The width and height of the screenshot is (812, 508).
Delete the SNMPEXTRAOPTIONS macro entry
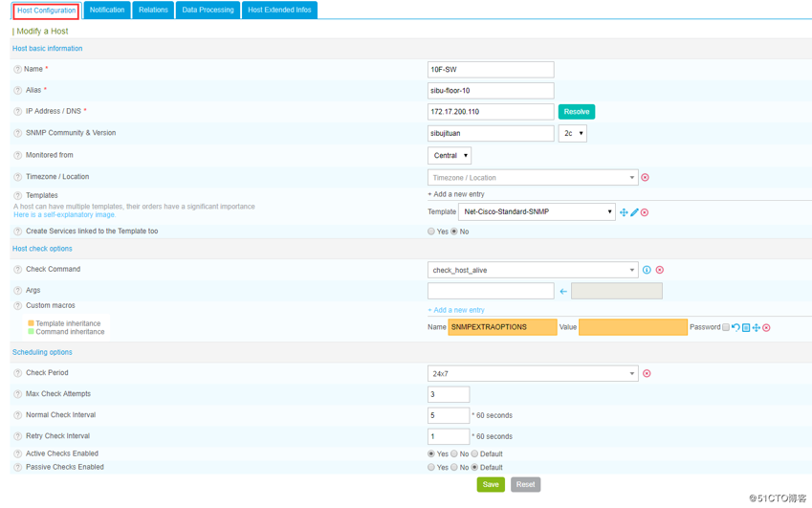(x=766, y=328)
